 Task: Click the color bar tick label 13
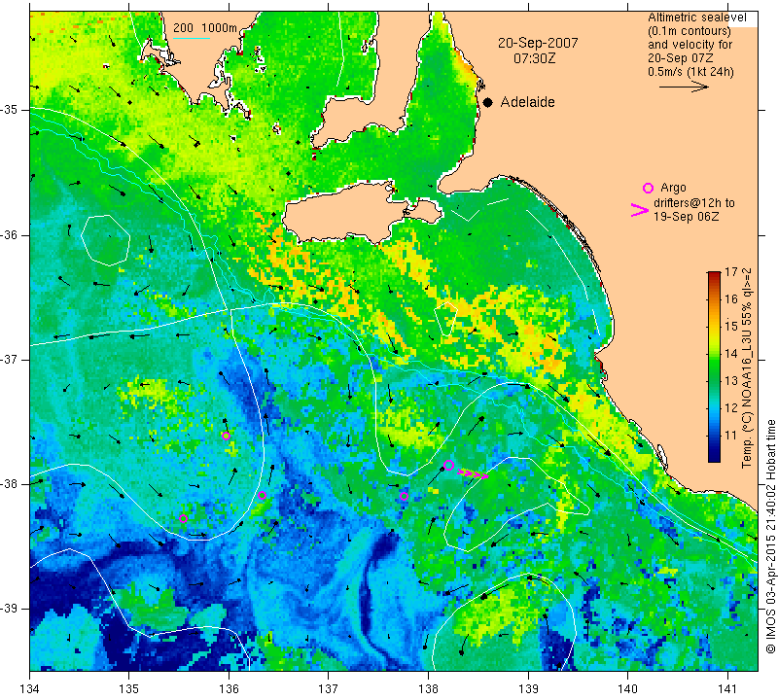731,381
